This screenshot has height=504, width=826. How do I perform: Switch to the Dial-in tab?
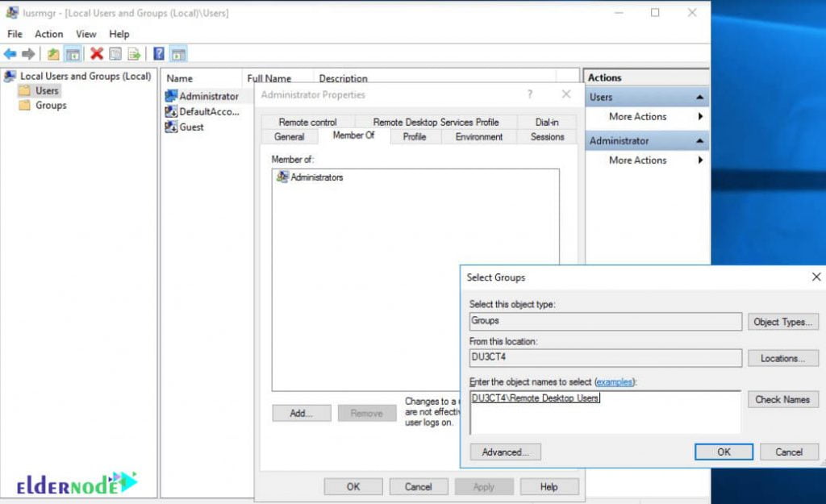(x=547, y=123)
